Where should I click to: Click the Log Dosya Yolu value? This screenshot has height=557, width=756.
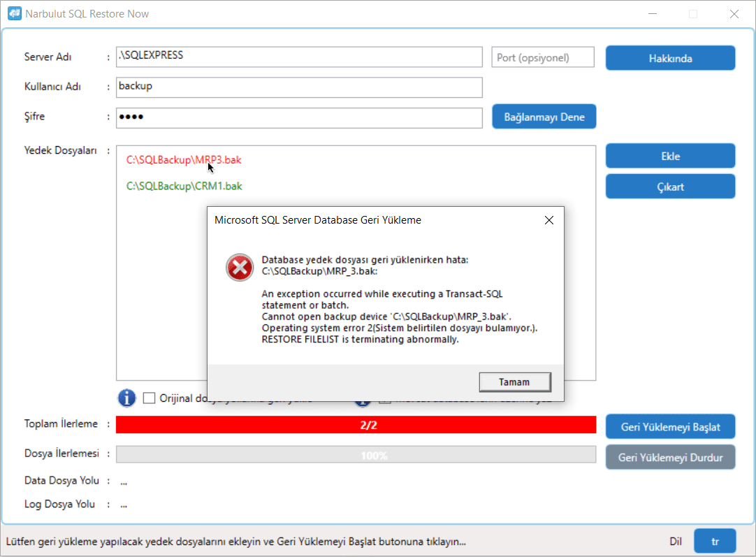point(124,505)
